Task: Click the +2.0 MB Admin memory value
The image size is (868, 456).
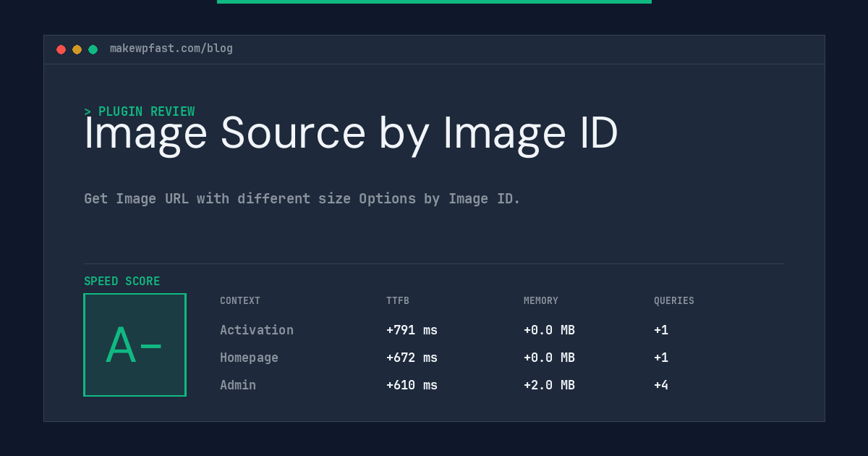Action: pyautogui.click(x=549, y=385)
